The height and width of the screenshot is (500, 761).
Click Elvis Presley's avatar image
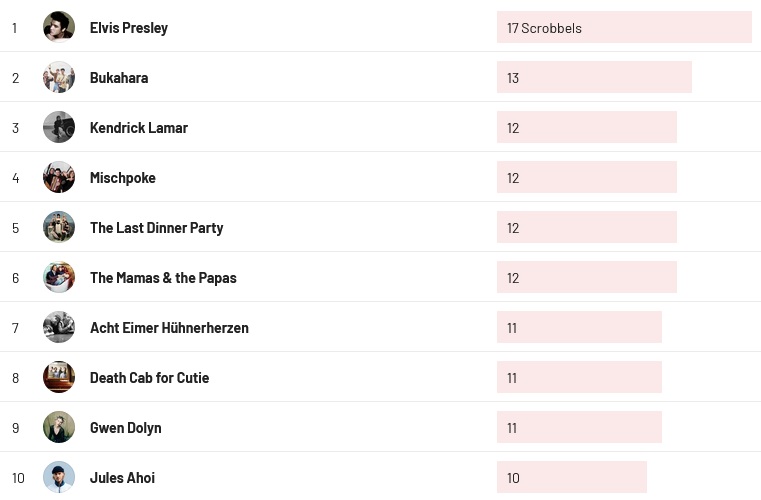click(x=59, y=27)
